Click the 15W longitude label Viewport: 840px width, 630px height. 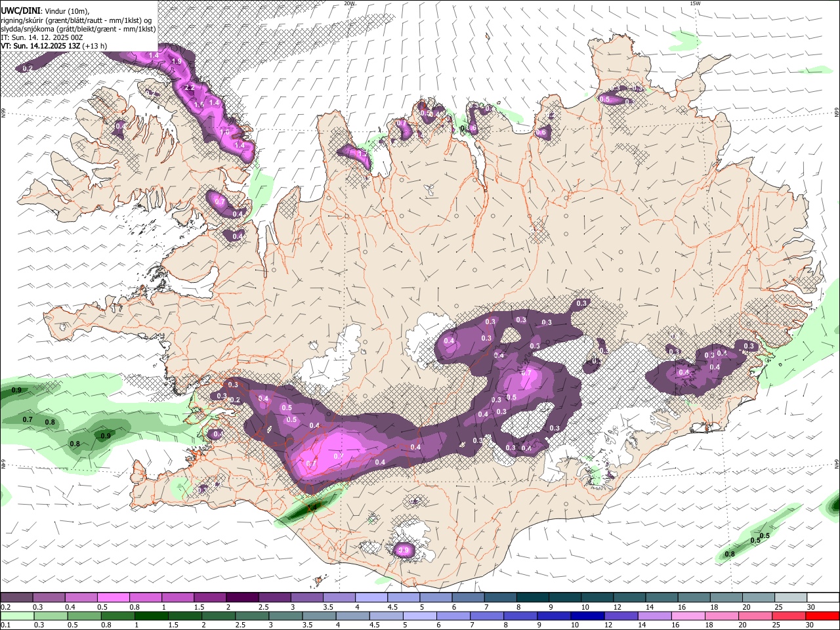click(x=696, y=3)
